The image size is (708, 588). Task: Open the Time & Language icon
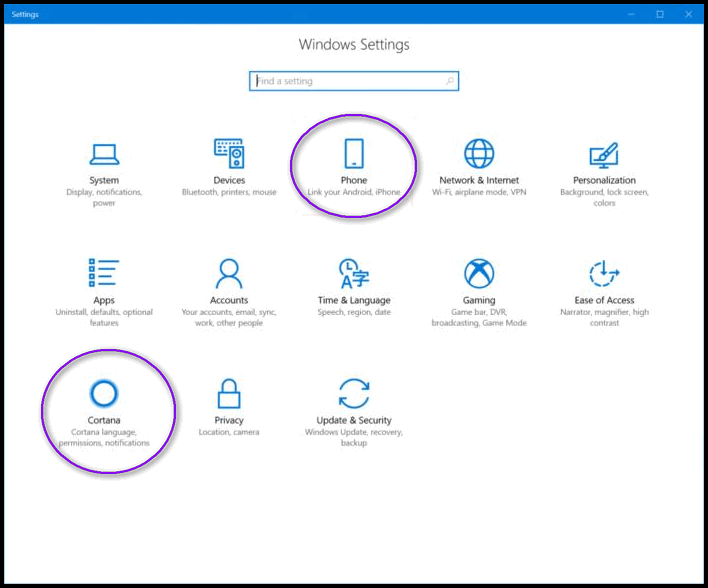click(354, 273)
